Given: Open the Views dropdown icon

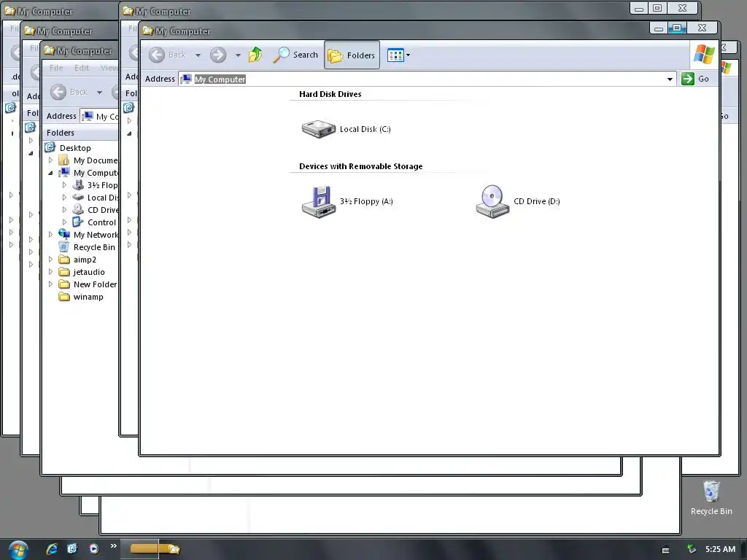Looking at the screenshot, I should [399, 55].
